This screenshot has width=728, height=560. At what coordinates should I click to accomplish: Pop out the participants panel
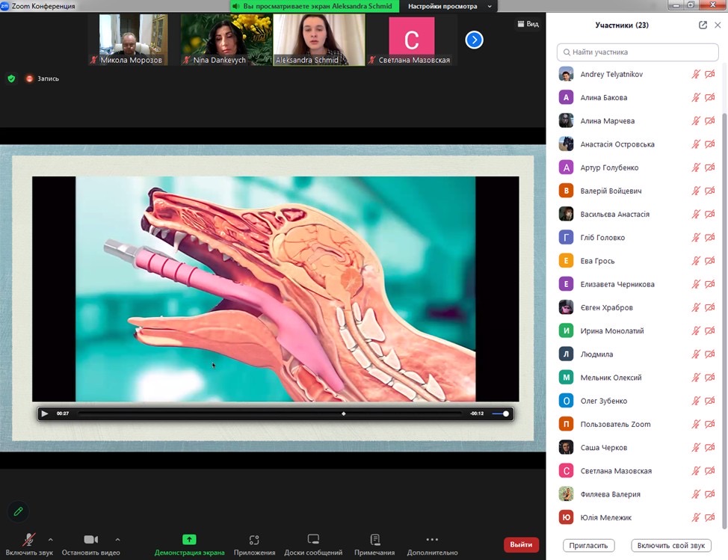point(703,25)
